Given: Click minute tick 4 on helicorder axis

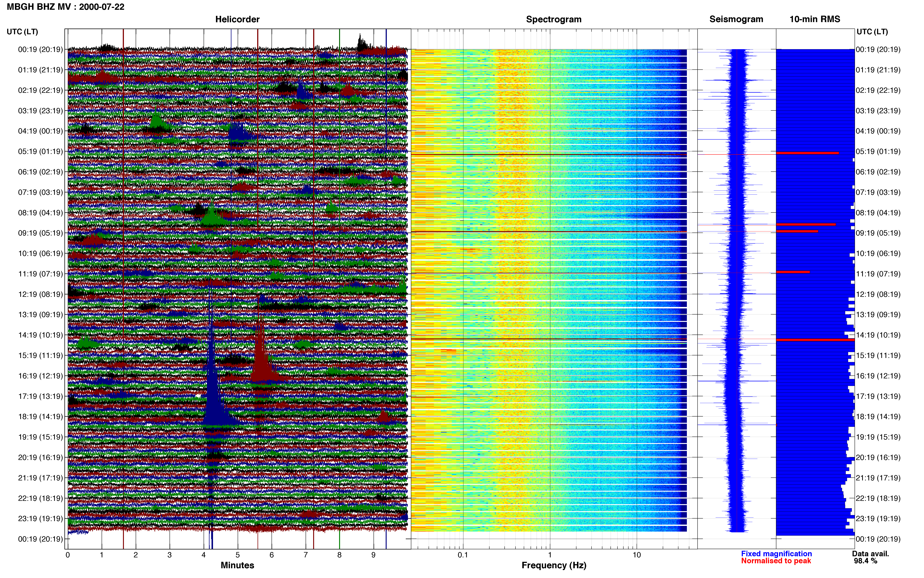Looking at the screenshot, I should point(204,555).
